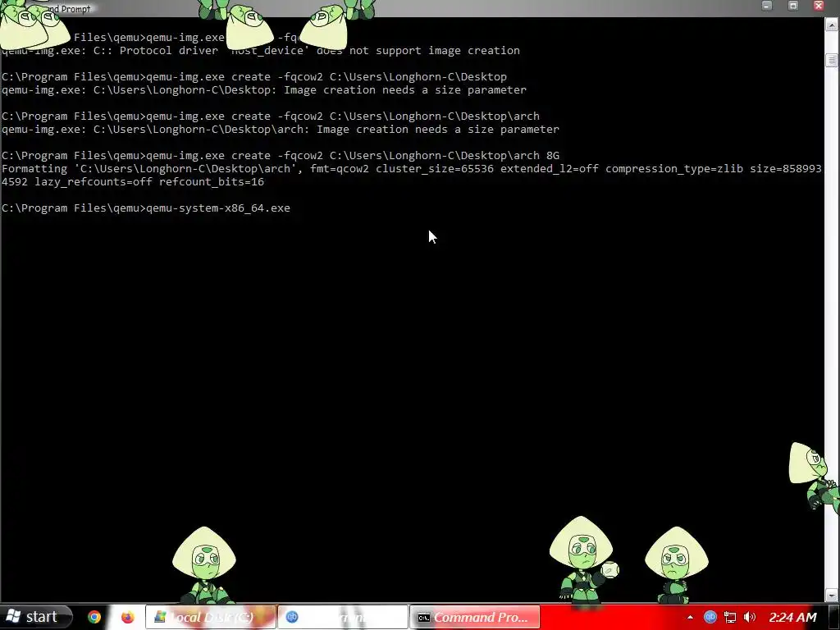Click the Command Prompt scrollbar thumb
840x630 pixels.
click(832, 60)
